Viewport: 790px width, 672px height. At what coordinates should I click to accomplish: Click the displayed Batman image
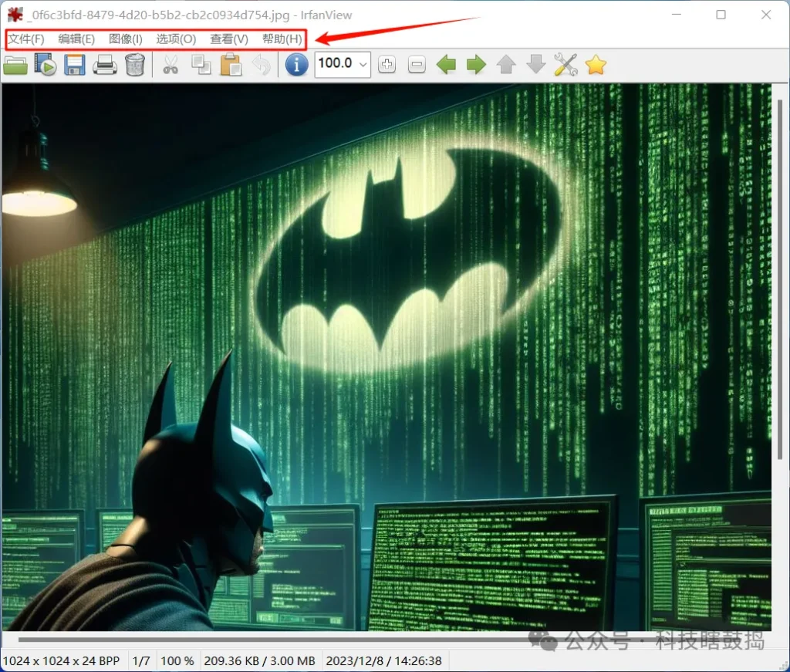point(387,357)
